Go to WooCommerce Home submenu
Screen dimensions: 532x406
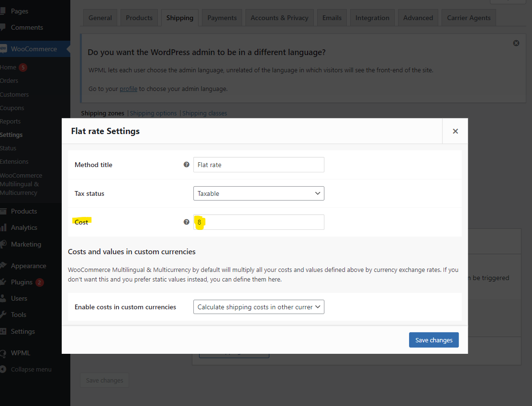click(8, 67)
